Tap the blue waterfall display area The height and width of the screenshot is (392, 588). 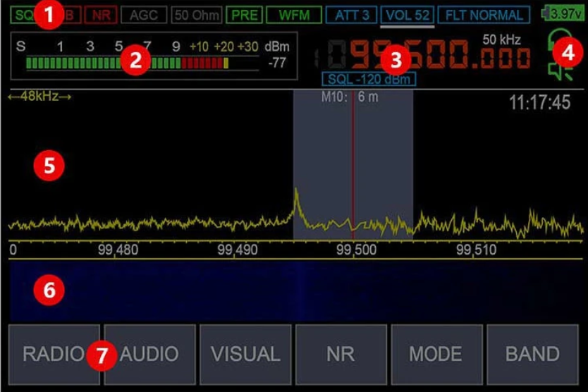click(296, 290)
